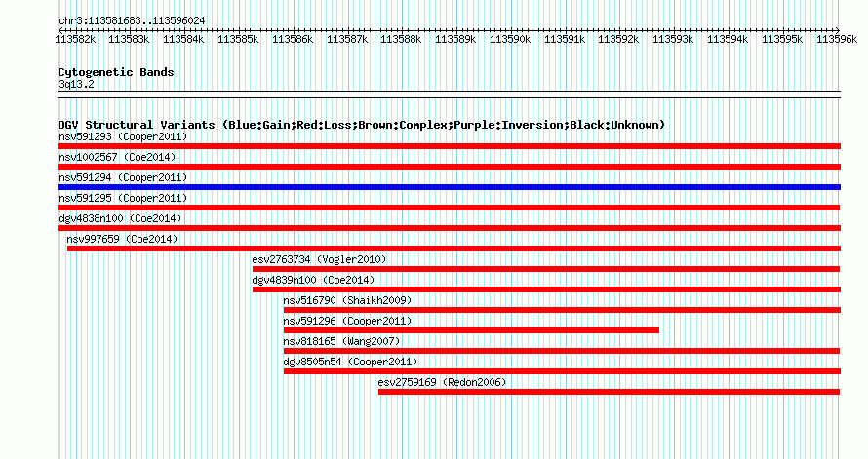Open dgv8505n54 (Cooper2011) label
The image size is (868, 459).
pos(350,362)
